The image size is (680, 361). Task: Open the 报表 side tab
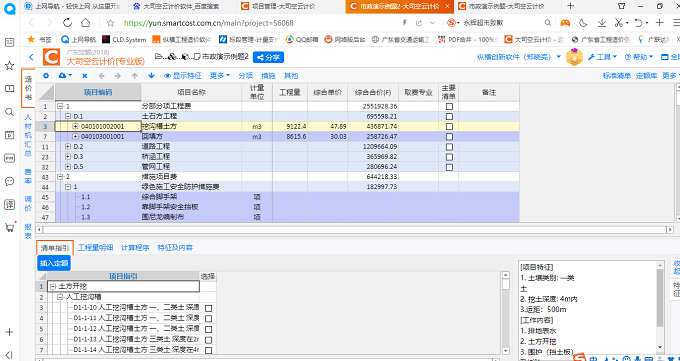click(28, 231)
